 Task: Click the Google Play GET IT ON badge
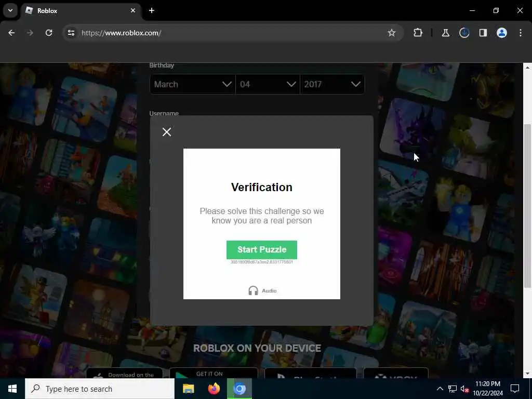tap(214, 373)
